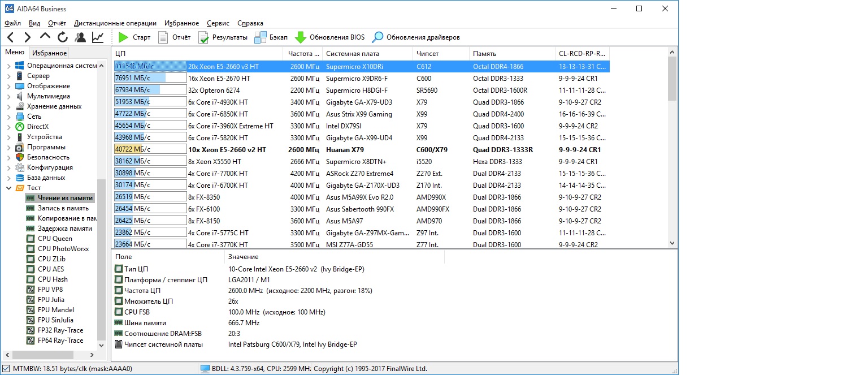This screenshot has width=868, height=375.
Task: Expand the Мультимедиа tree node
Action: pyautogui.click(x=8, y=96)
